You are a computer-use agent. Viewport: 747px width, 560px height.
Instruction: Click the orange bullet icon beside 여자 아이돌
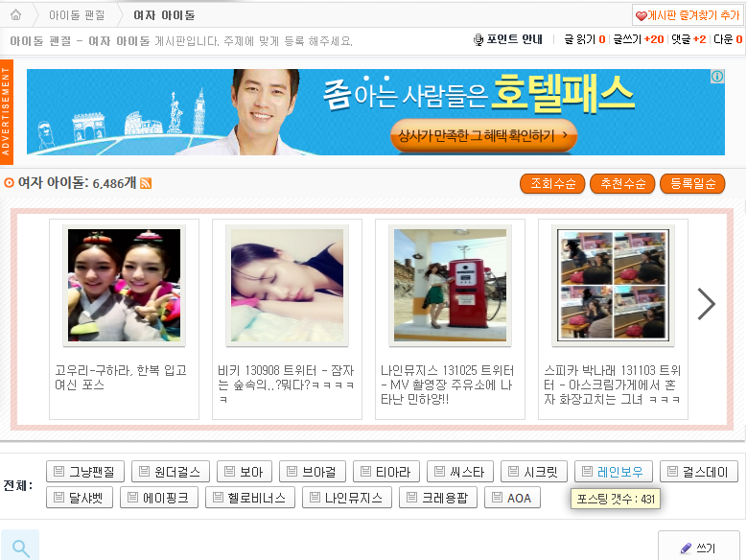tap(9, 182)
